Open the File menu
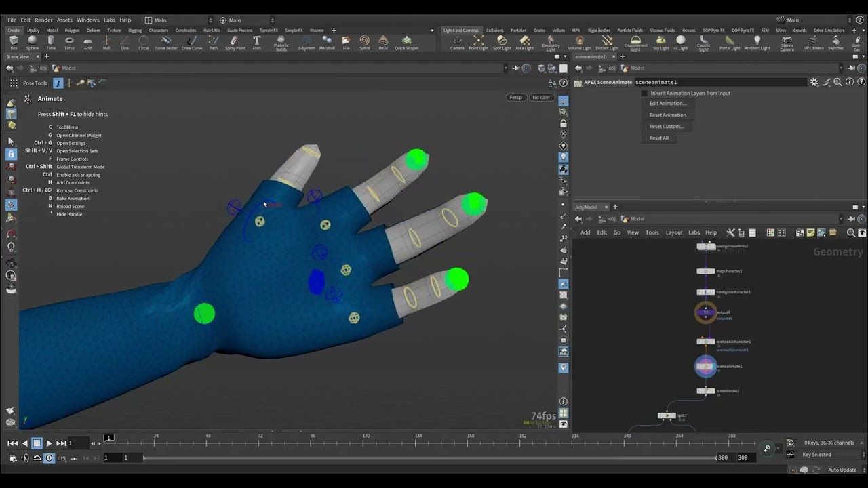Viewport: 868px width, 488px height. click(12, 20)
